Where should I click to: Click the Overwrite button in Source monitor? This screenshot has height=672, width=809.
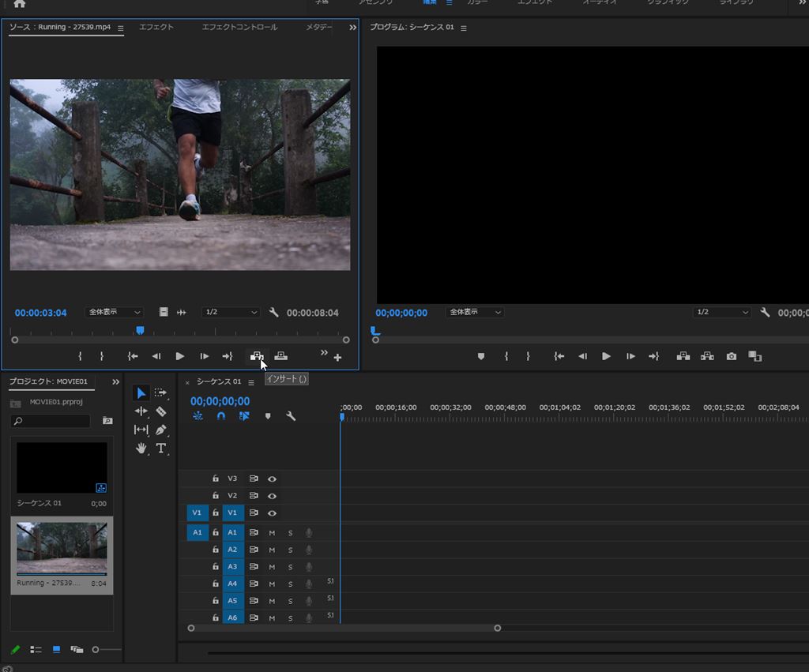tap(280, 357)
